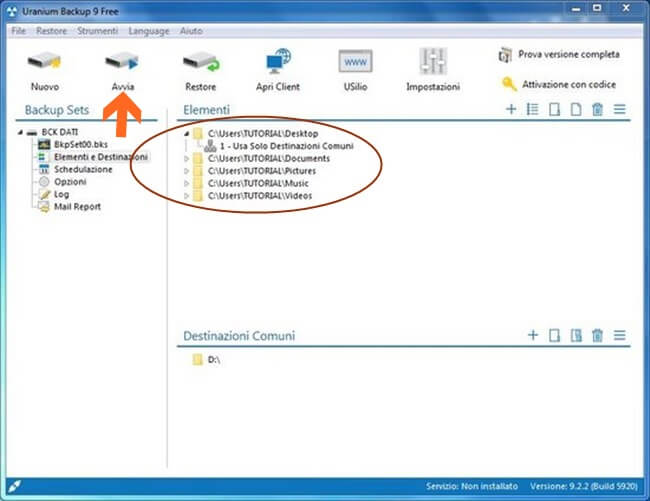Viewport: 650px width, 501px height.
Task: Click the edit page icon in Destinazioni Comuni header
Action: [x=576, y=335]
